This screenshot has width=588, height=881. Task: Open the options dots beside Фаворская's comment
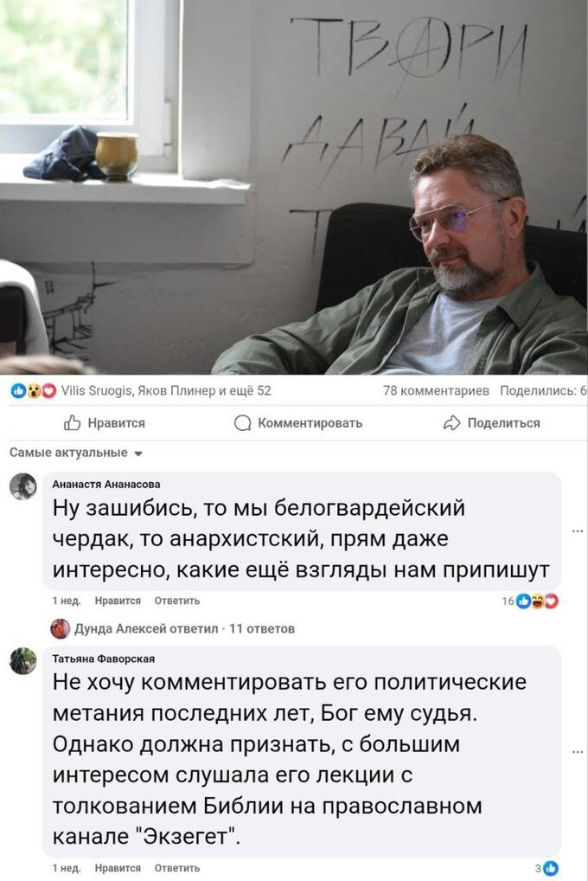pyautogui.click(x=578, y=752)
